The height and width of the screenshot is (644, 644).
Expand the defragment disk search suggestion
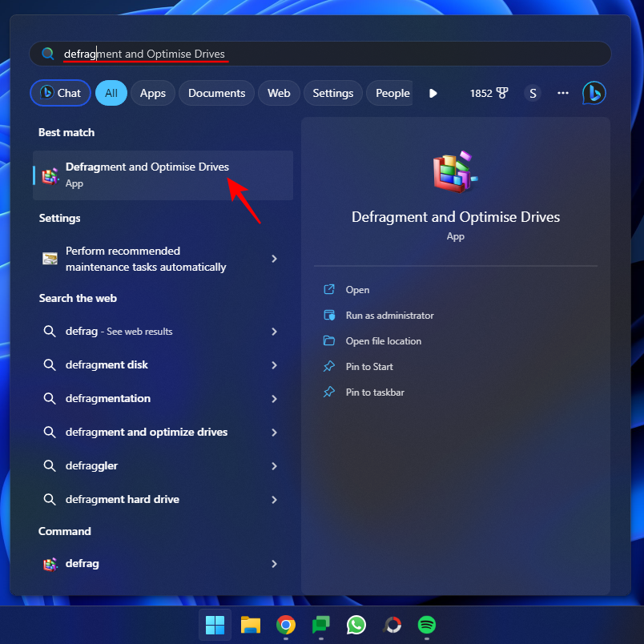click(x=274, y=364)
